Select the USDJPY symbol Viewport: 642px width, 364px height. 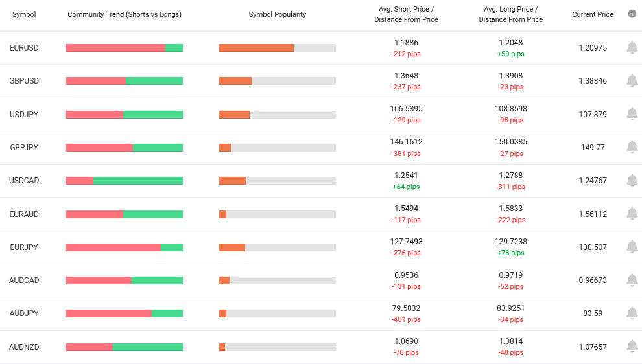24,115
